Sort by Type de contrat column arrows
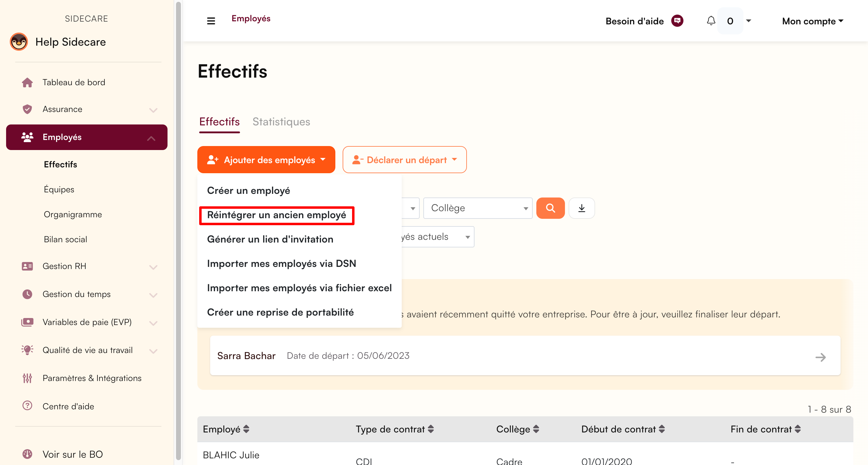This screenshot has height=465, width=868. click(431, 429)
